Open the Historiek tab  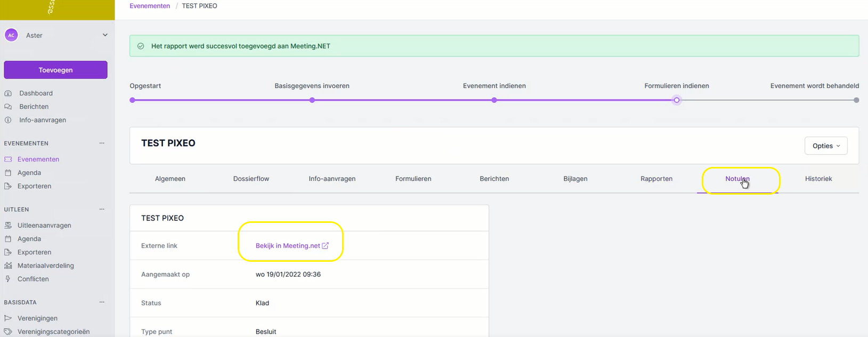coord(818,179)
